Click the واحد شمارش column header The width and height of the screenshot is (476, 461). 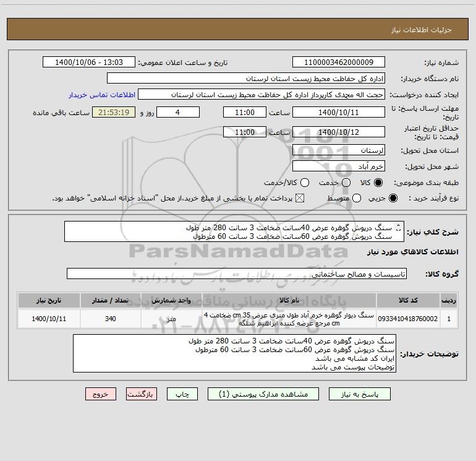click(x=171, y=300)
